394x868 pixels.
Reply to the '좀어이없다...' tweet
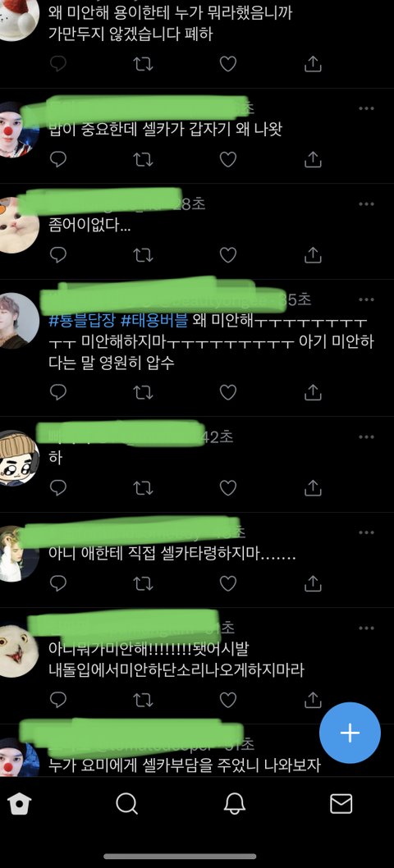pos(58,254)
